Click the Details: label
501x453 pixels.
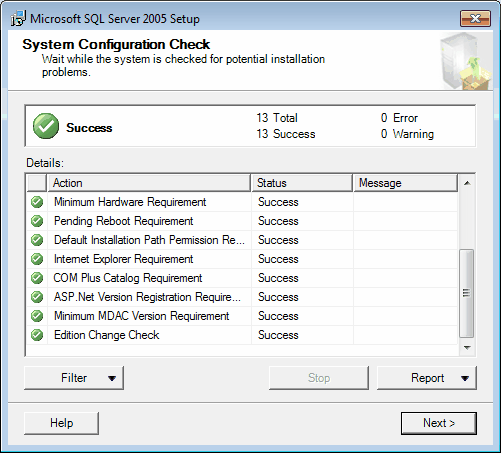(x=45, y=163)
